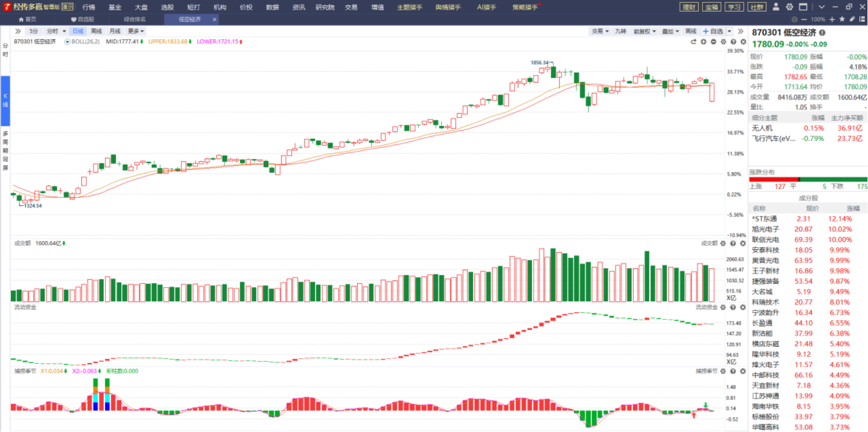Open help for 流动资金 indicator

pyautogui.click(x=733, y=307)
